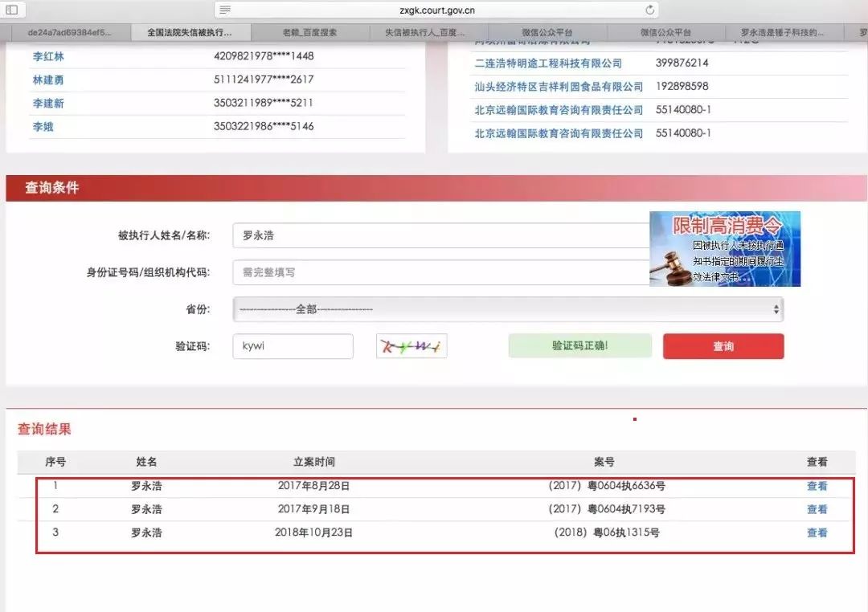The height and width of the screenshot is (612, 868).
Task: Reload the page with the refresh icon
Action: 649,10
